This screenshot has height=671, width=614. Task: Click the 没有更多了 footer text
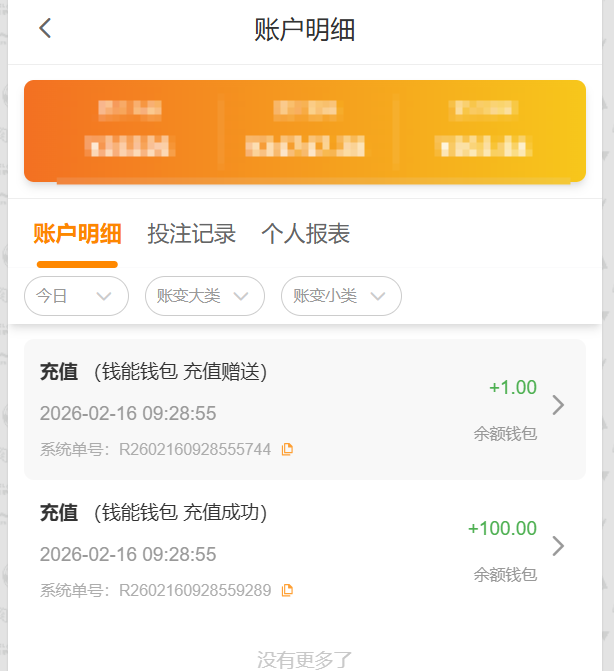point(305,659)
